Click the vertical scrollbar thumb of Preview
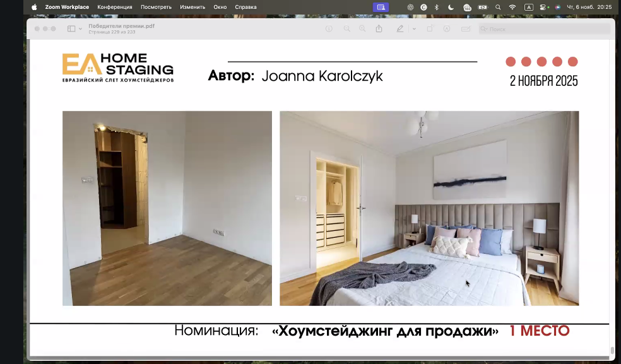The image size is (621, 364). (x=613, y=351)
